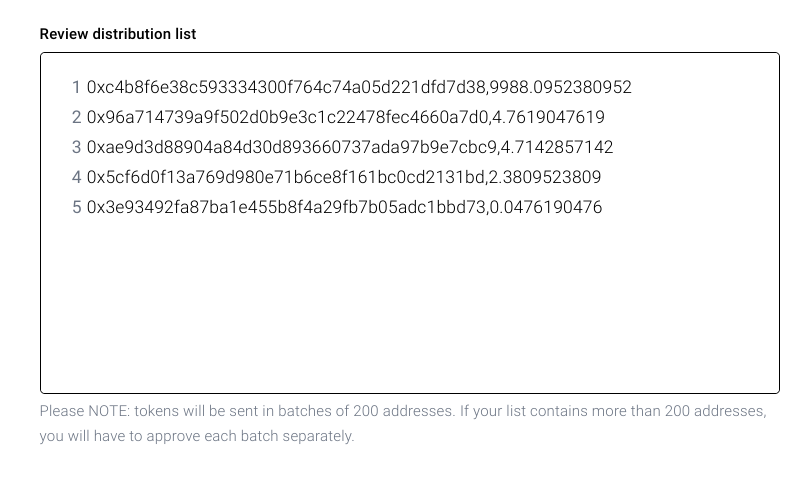Click the address starting with 0x96a714739a
Screen dimensions: 807x477
[285, 118]
